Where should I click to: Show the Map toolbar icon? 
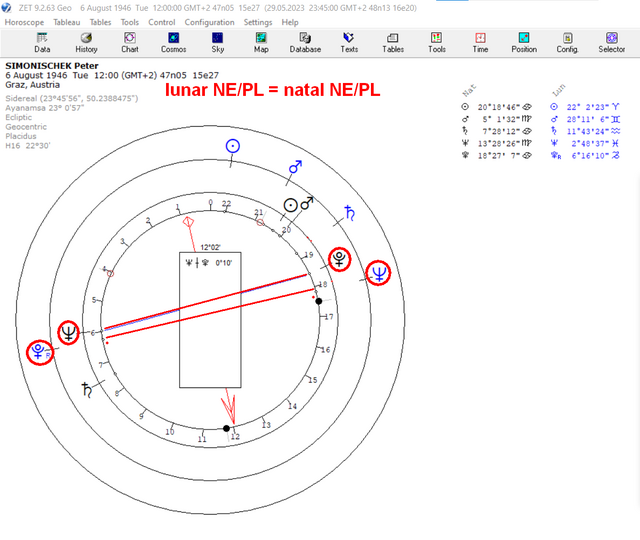pos(261,42)
